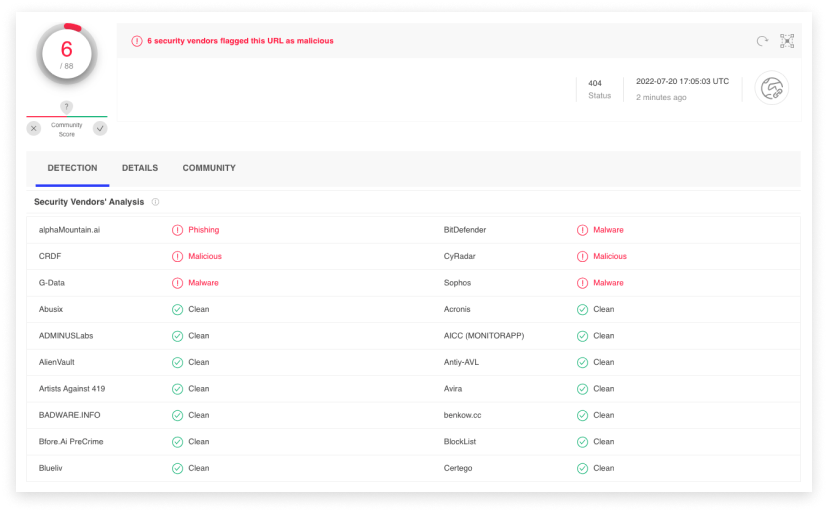Click the Certego clean check icon
Screen dimensions: 828x512
582,468
